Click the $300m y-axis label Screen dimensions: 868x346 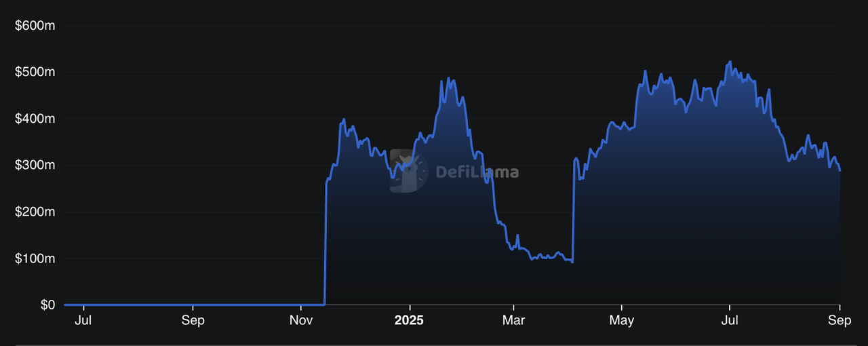(34, 166)
